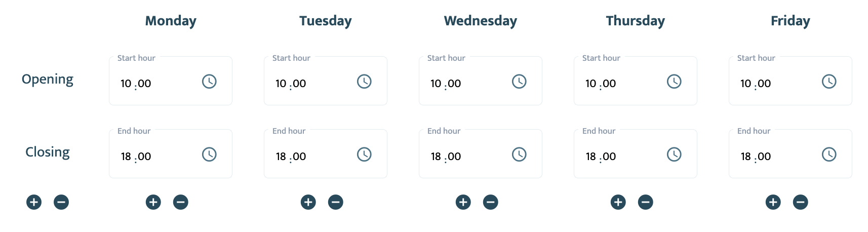This screenshot has height=232, width=868.
Task: Add time slot to all days
Action: (34, 202)
